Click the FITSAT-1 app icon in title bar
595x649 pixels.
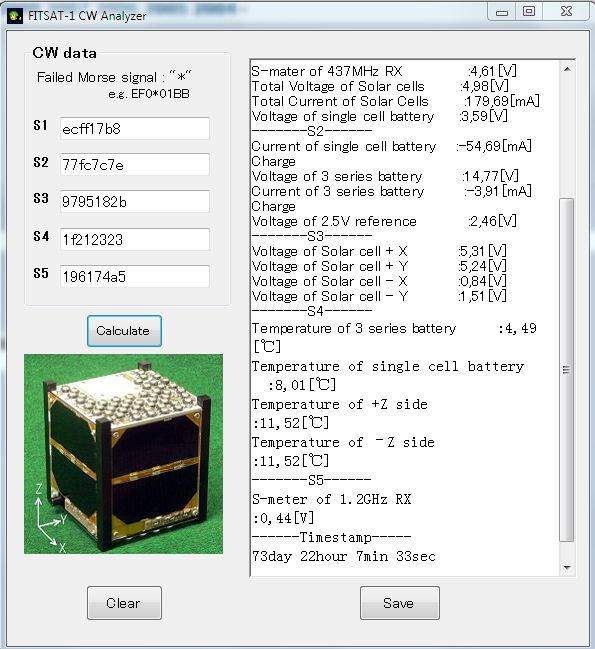(15, 16)
